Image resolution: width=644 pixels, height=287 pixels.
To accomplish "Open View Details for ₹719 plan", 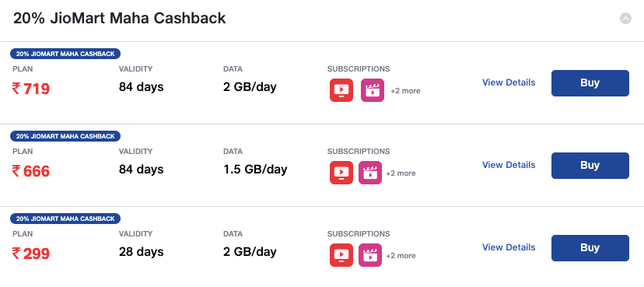I will 509,82.
